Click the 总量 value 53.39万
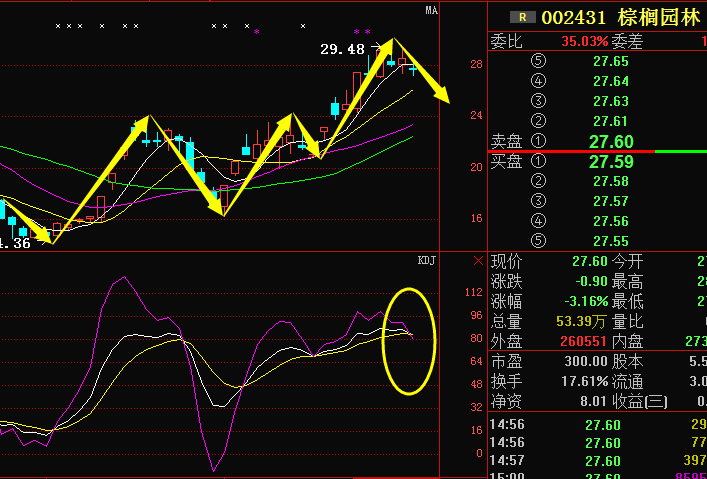The image size is (707, 479). (581, 321)
